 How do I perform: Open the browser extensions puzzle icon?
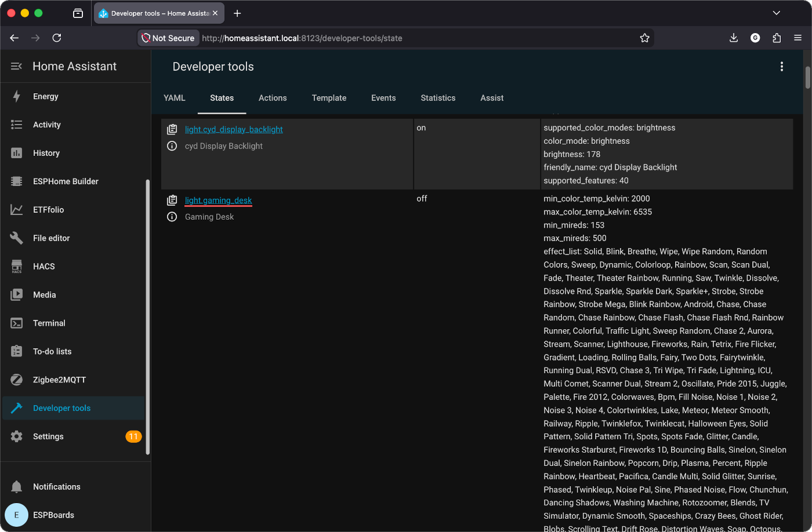777,38
